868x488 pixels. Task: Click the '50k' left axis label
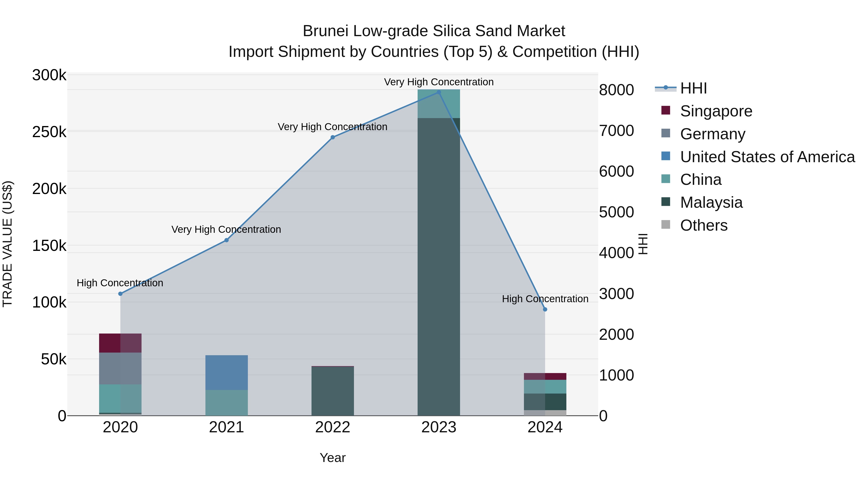tap(54, 359)
